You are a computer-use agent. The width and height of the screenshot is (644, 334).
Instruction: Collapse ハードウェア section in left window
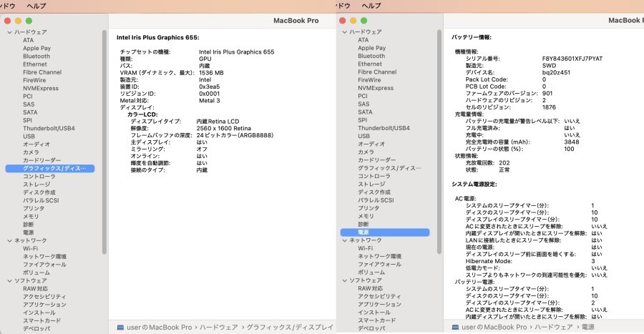click(x=9, y=32)
